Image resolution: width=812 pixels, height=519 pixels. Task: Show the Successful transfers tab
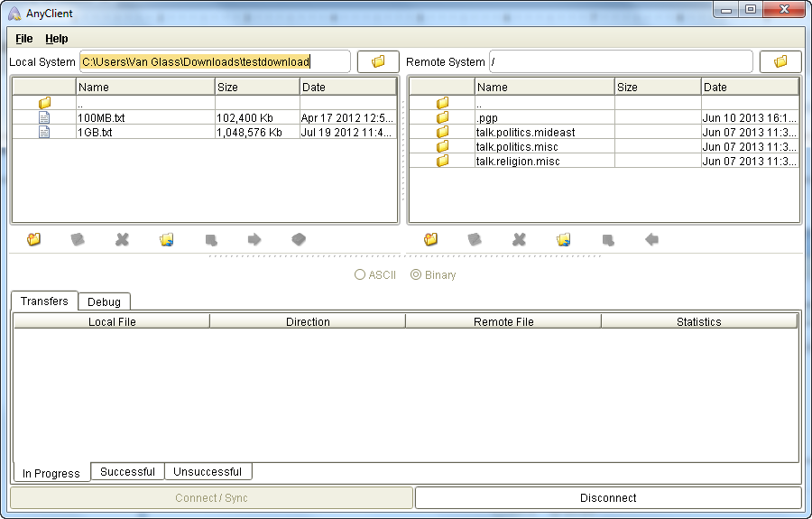tap(127, 471)
